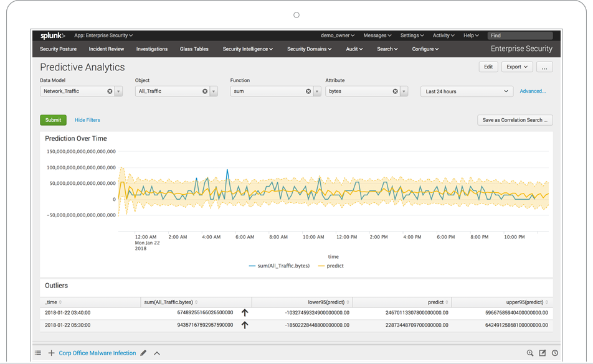Edit investigation name with pencil icon
Screen dimensions: 593x364
pos(143,353)
